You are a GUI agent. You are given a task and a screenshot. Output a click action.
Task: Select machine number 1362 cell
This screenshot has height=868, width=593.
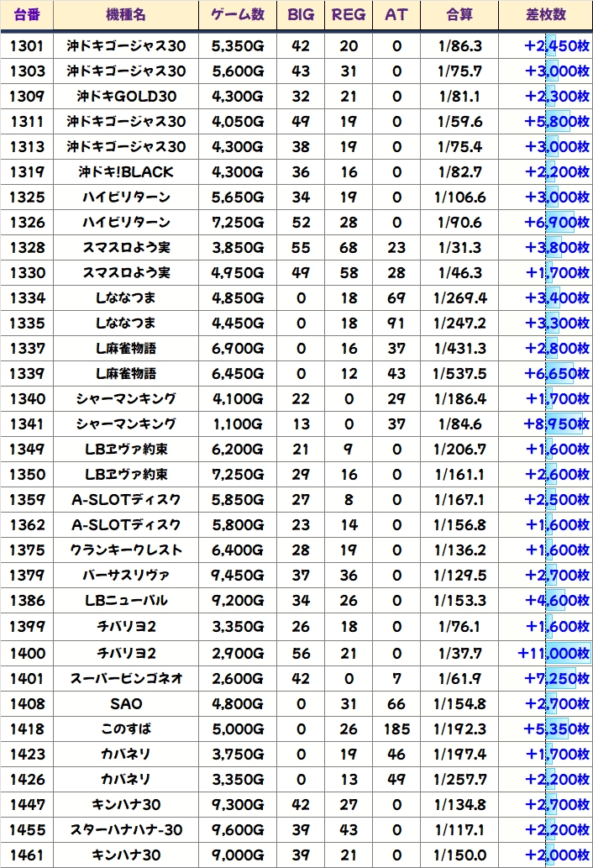(x=27, y=525)
